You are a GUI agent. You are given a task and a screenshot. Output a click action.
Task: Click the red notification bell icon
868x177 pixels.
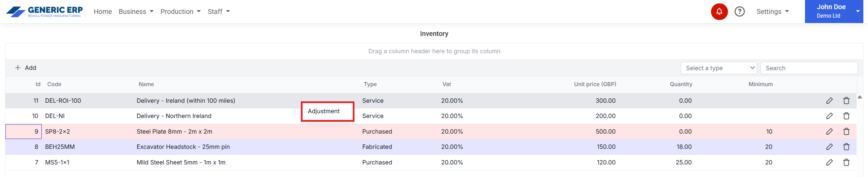[x=719, y=12]
